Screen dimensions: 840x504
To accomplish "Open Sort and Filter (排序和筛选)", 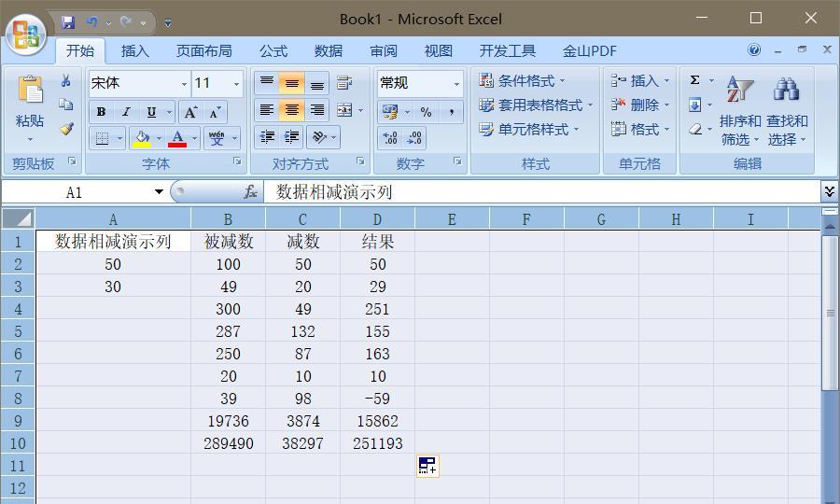I will point(740,110).
